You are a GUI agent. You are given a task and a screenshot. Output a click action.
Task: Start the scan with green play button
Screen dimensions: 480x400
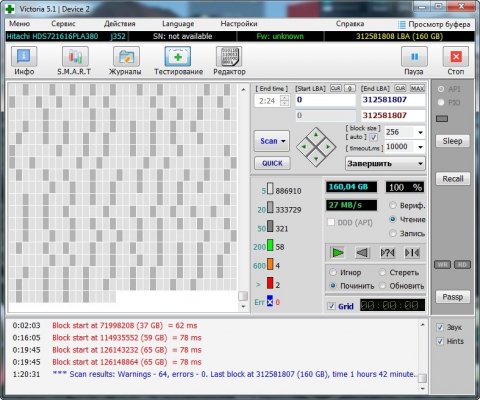[338, 253]
